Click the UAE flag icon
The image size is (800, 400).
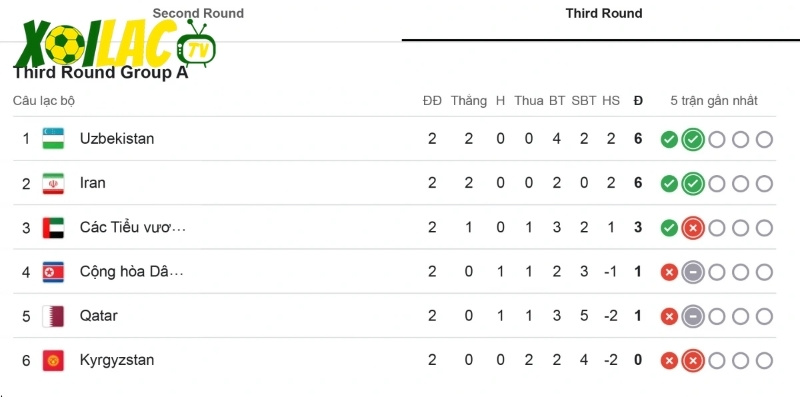54,228
